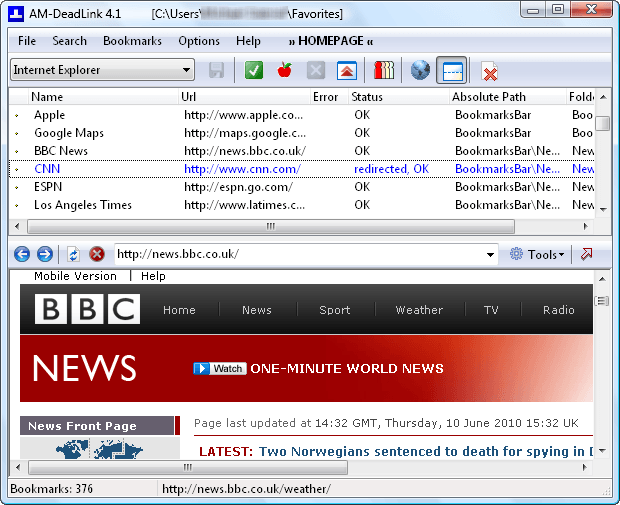Go forward with the blue right arrow
This screenshot has width=620, height=505.
click(45, 254)
